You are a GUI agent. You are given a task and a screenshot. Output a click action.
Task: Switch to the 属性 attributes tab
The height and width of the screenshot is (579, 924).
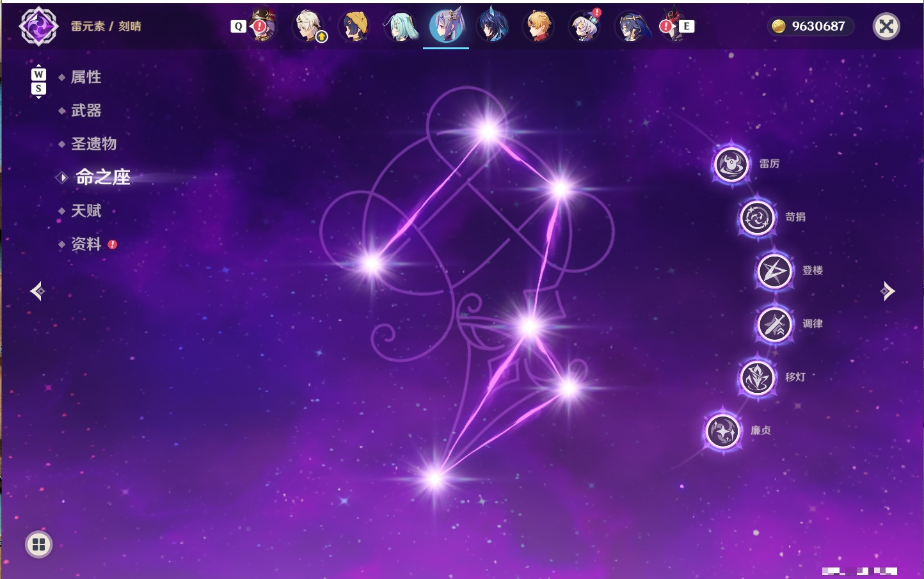point(86,77)
